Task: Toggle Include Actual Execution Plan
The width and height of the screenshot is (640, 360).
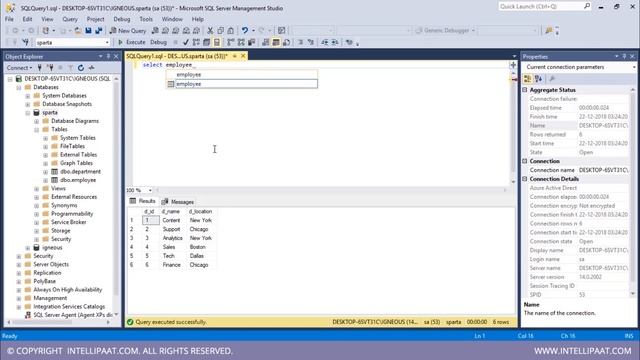Action: point(231,42)
